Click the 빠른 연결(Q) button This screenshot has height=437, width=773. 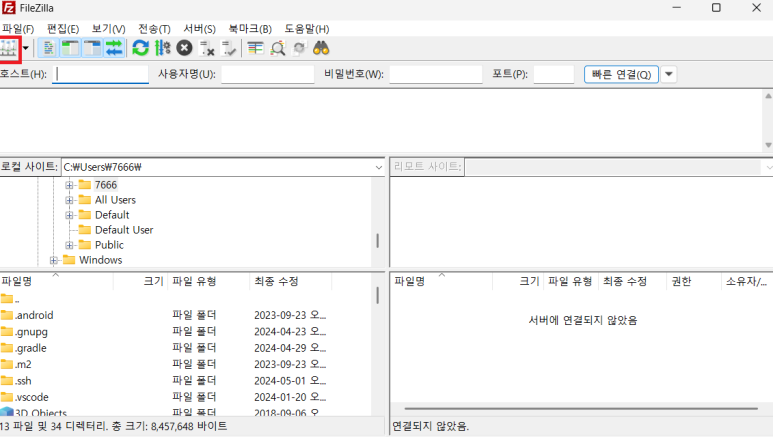(621, 74)
